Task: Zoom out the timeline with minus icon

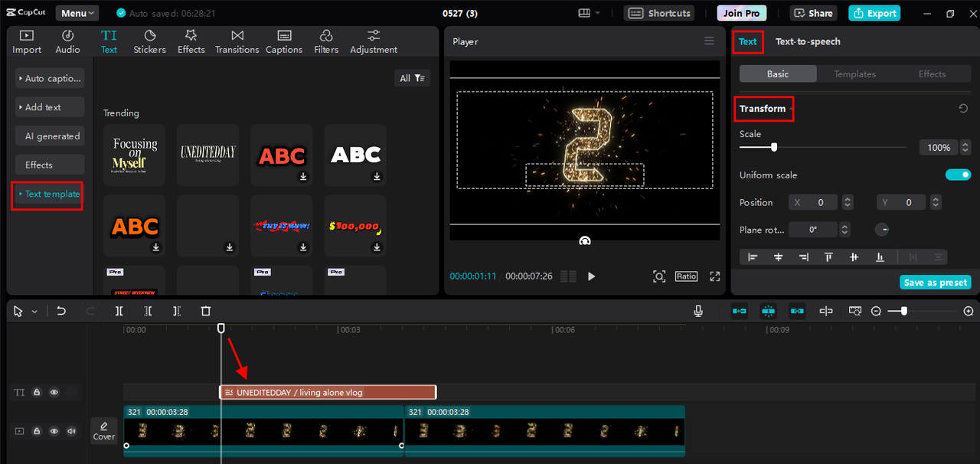Action: [876, 311]
